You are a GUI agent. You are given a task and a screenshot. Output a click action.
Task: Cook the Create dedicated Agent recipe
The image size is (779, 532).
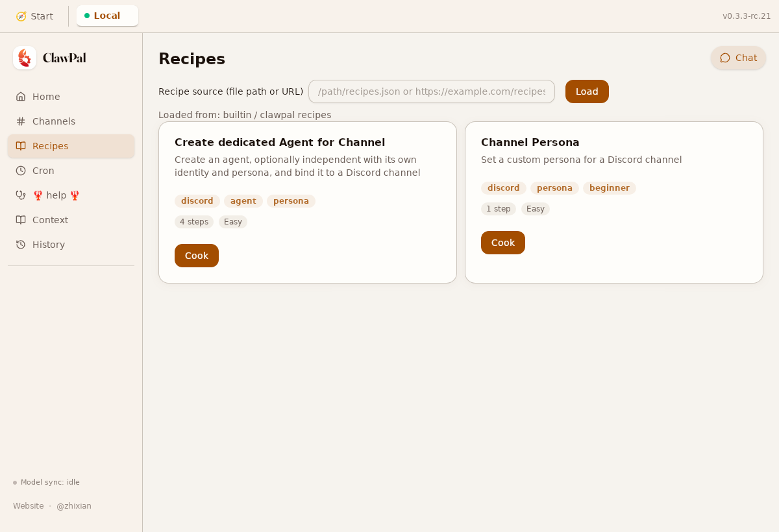pos(196,255)
